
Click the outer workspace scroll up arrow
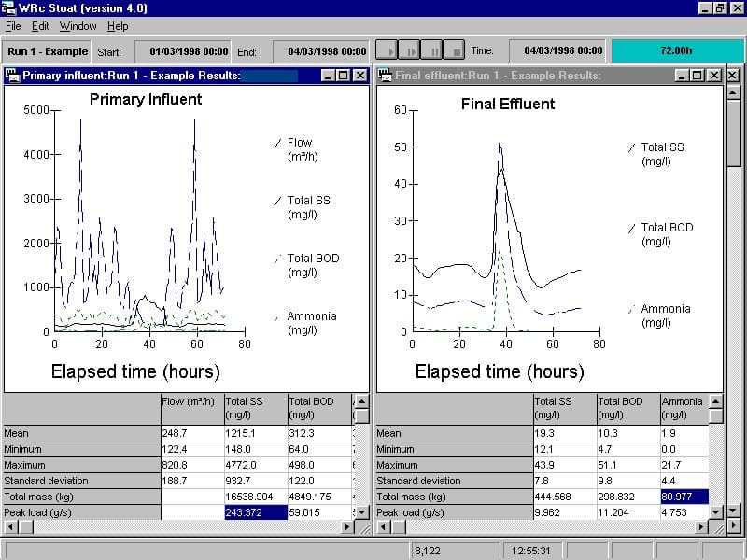[734, 91]
